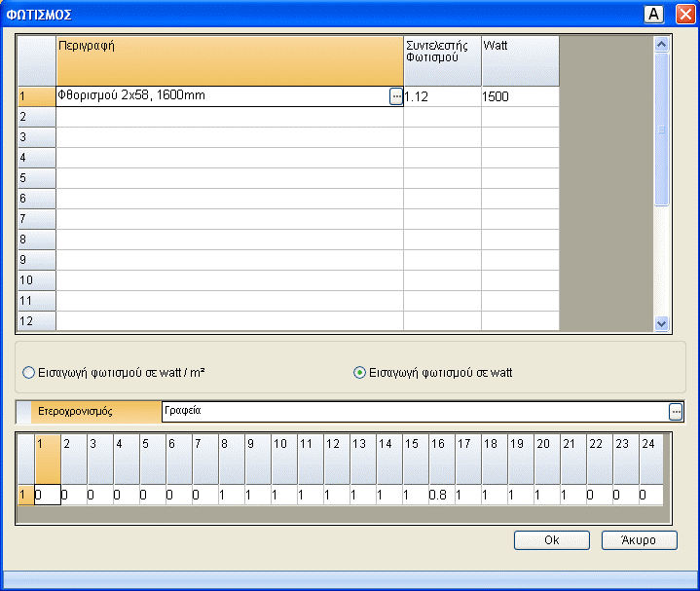Select the value cell under hour 22
Screen dimensions: 700x591
600,495
